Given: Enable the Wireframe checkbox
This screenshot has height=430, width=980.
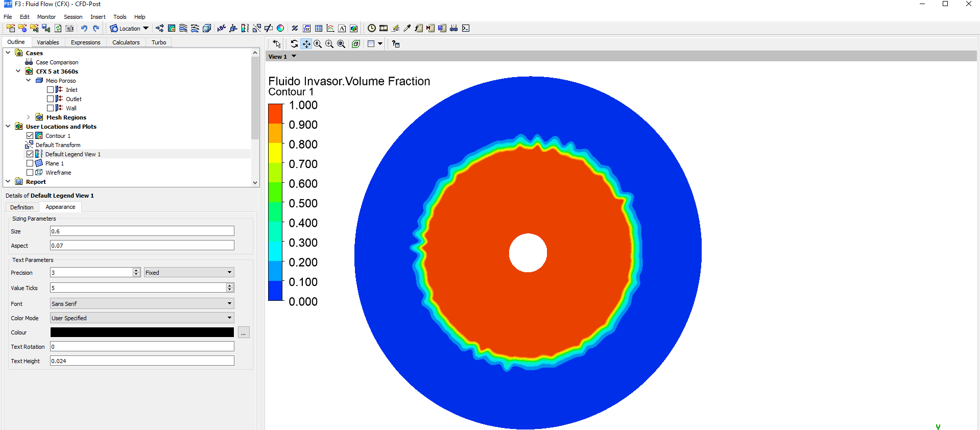Looking at the screenshot, I should pyautogui.click(x=30, y=173).
